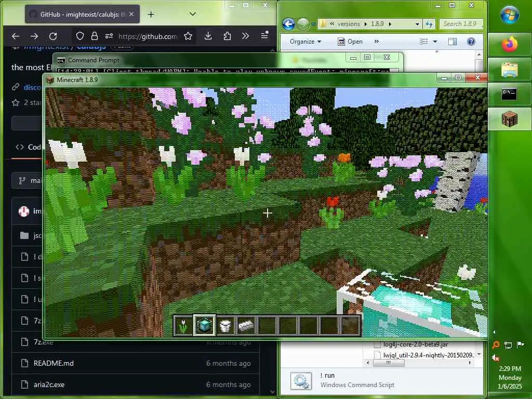Screen dimensions: 532x399
Task: Open a new Firefox tab
Action: 151,14
